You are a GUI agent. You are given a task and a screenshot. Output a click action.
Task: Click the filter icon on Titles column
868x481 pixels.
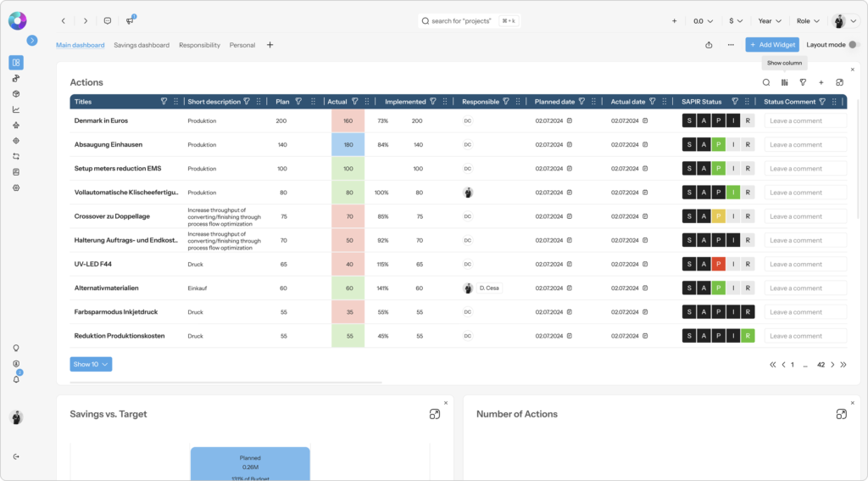click(x=164, y=102)
